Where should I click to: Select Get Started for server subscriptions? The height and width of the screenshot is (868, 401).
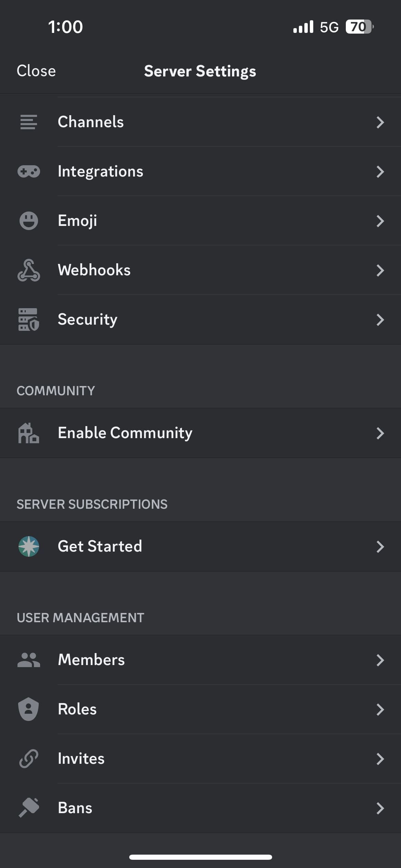100,546
